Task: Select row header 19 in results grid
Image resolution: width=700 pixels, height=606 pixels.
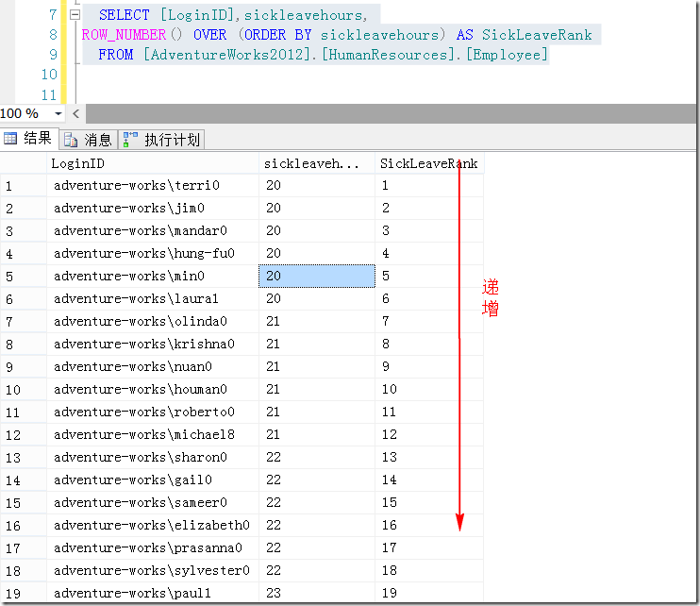Action: click(24, 593)
